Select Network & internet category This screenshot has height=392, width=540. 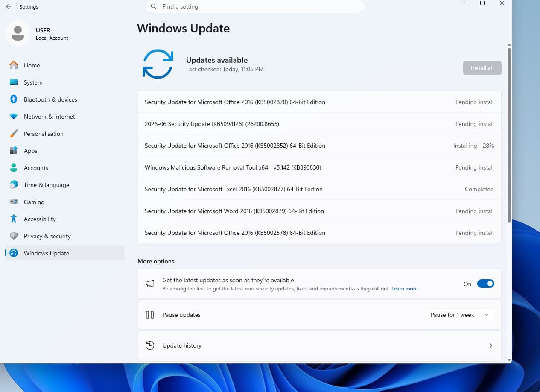(65, 117)
